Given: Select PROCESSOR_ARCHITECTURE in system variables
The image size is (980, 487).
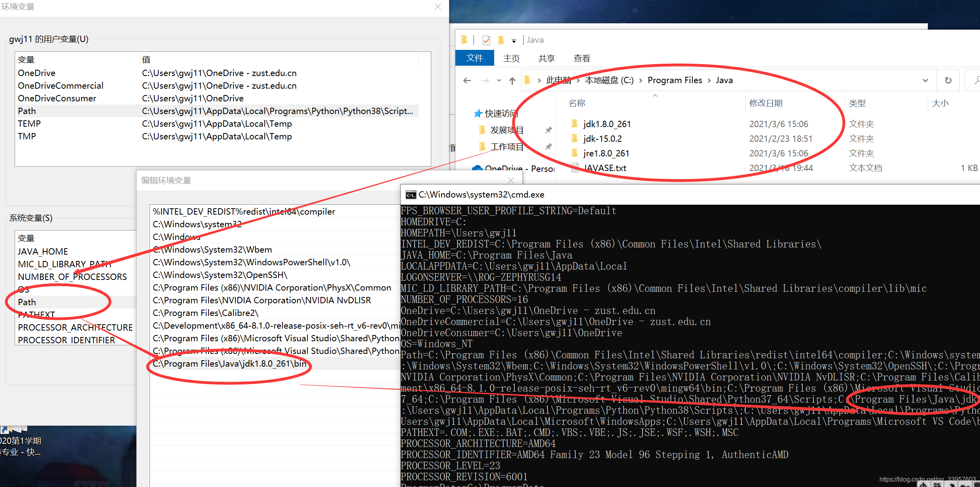Looking at the screenshot, I should 76,327.
